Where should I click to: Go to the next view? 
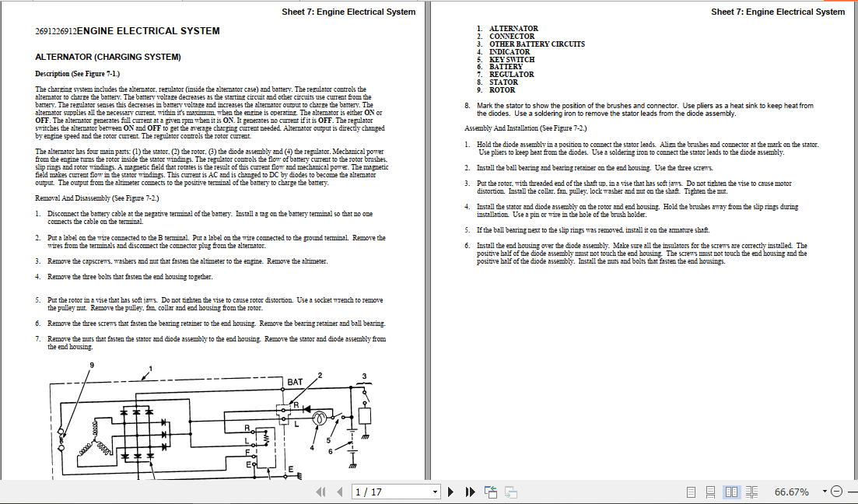point(510,492)
